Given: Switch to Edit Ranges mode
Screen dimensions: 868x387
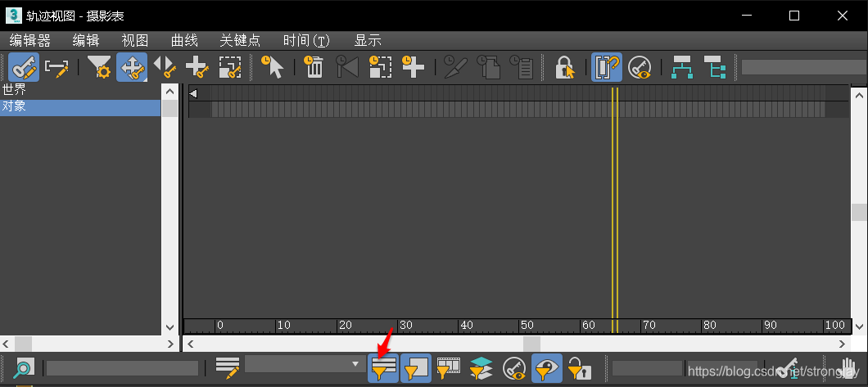Looking at the screenshot, I should [x=57, y=67].
